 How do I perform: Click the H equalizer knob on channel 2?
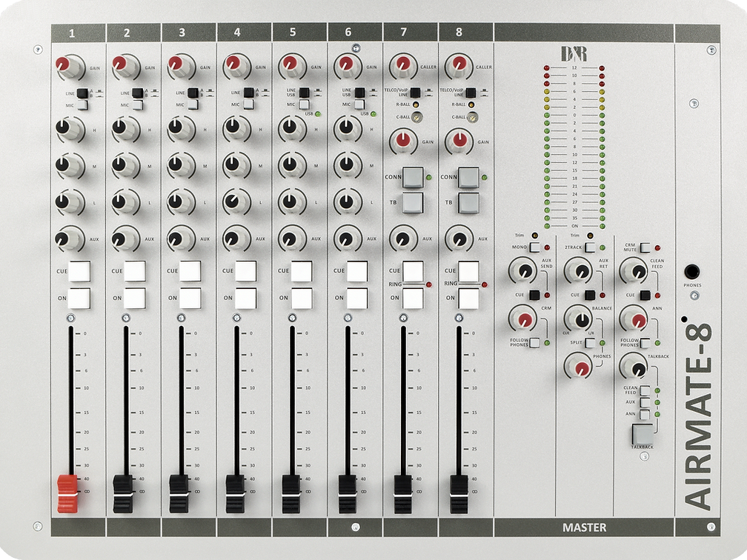pyautogui.click(x=125, y=130)
